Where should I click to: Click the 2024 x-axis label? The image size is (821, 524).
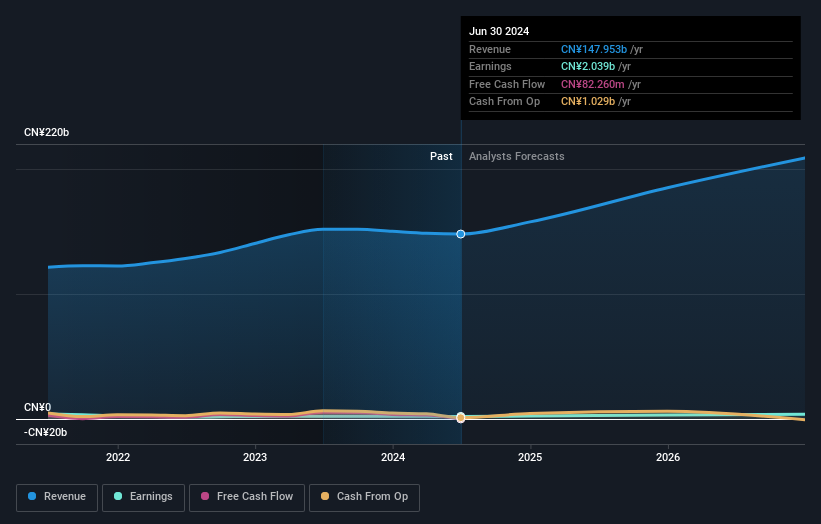pos(393,457)
